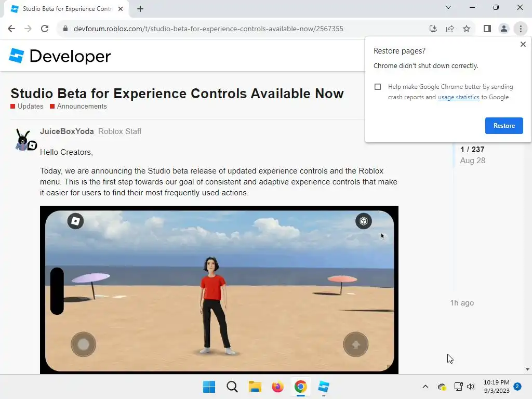Dismiss the Restore pages popup with X

coord(523,44)
